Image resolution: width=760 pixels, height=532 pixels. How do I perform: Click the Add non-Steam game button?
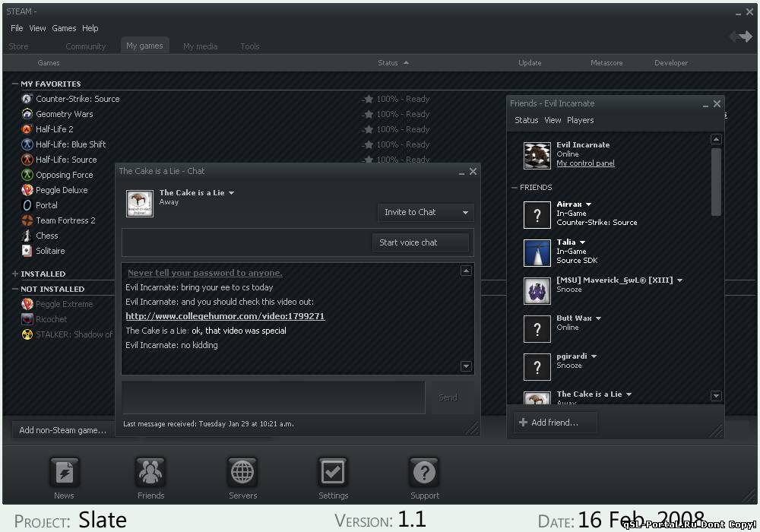(62, 430)
